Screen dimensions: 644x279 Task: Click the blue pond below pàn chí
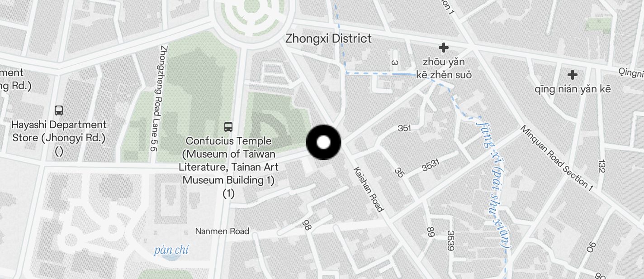click(170, 258)
